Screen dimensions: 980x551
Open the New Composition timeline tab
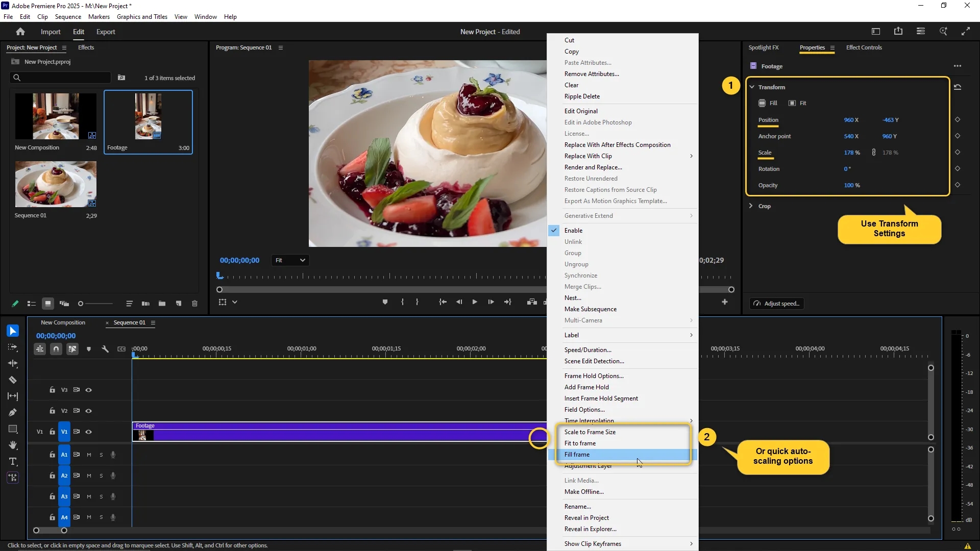click(x=63, y=322)
